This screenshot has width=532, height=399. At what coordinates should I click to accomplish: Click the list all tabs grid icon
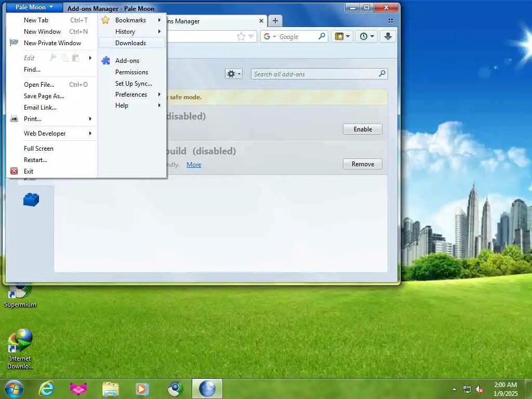[x=391, y=21]
